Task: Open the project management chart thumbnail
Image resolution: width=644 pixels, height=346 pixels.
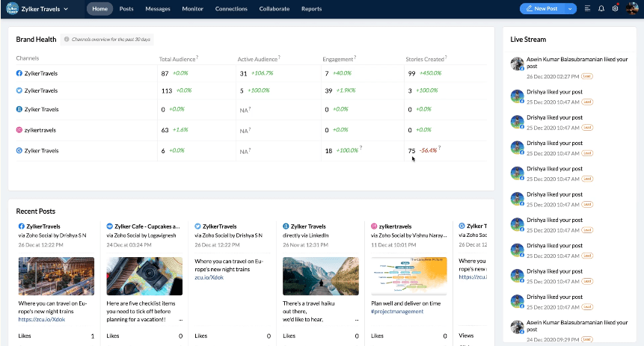Action: (409, 277)
